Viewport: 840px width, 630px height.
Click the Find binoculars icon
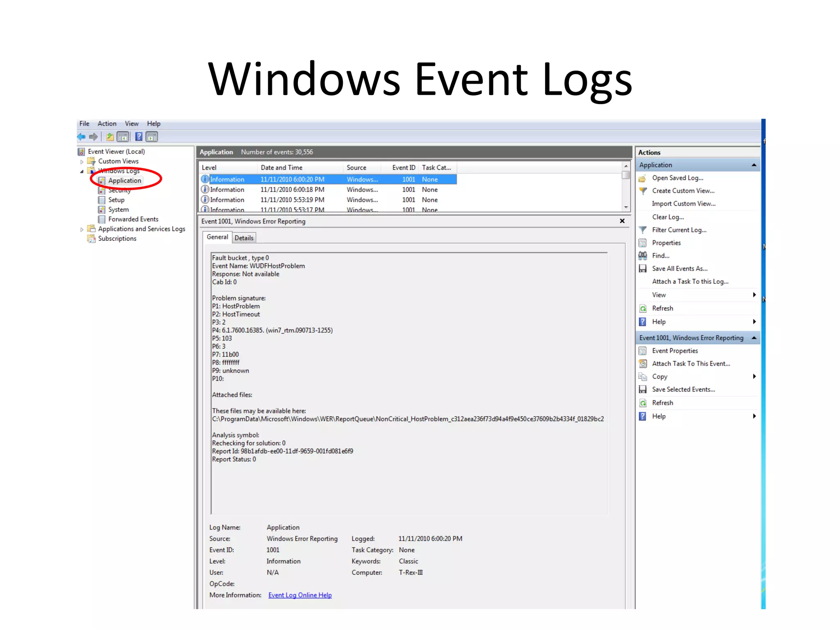tap(643, 256)
